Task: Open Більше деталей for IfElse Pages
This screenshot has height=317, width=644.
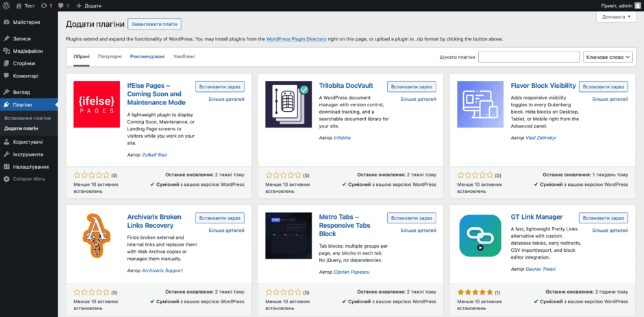Action: [x=226, y=99]
